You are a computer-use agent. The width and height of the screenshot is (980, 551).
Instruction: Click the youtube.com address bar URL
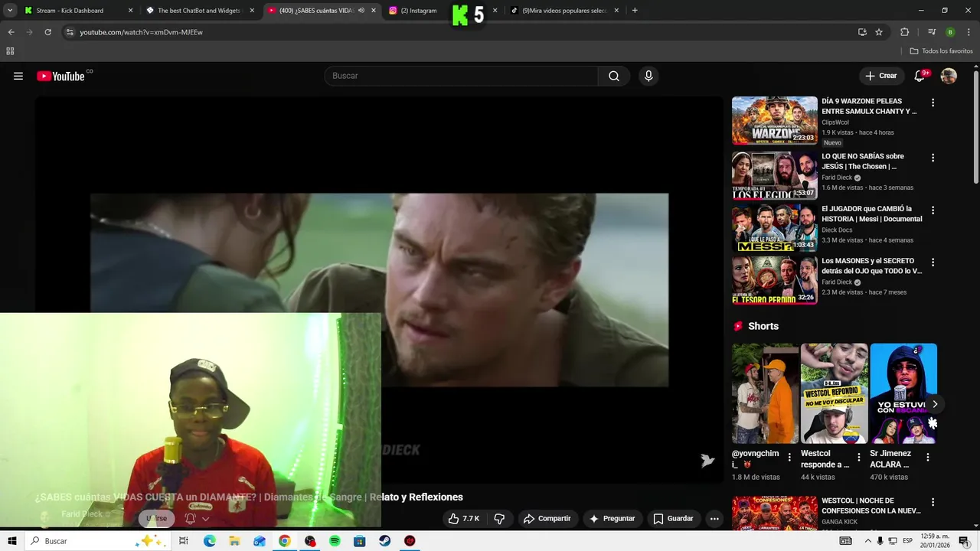(142, 32)
